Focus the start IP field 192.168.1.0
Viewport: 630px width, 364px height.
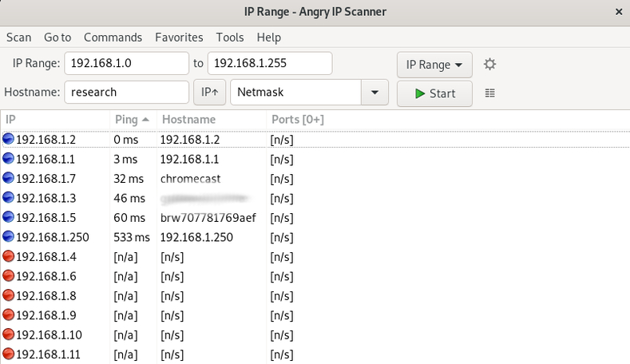[x=127, y=63]
